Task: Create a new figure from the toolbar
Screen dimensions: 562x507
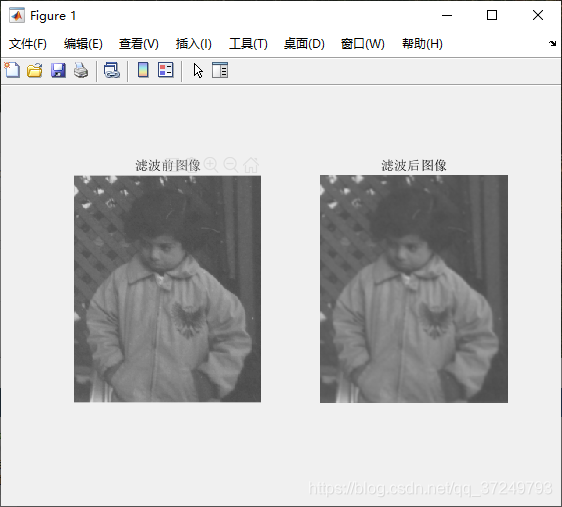Action: coord(12,70)
